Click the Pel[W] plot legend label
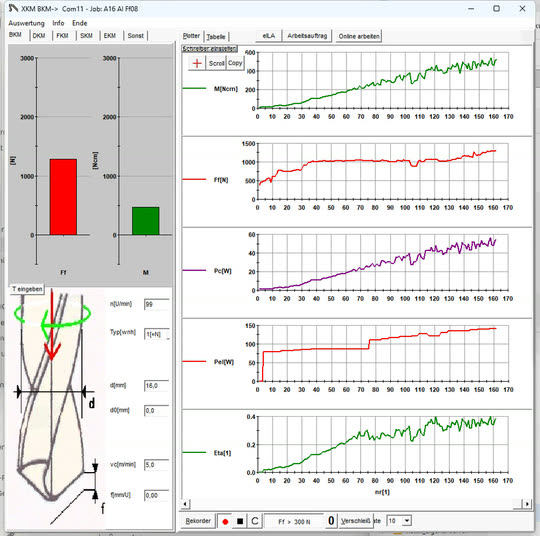540x536 pixels. coord(224,362)
